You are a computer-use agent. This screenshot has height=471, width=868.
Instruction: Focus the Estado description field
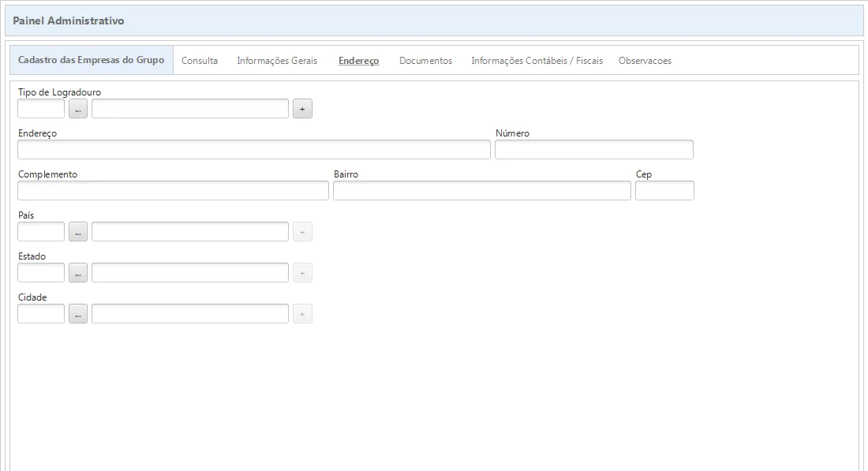click(x=190, y=273)
